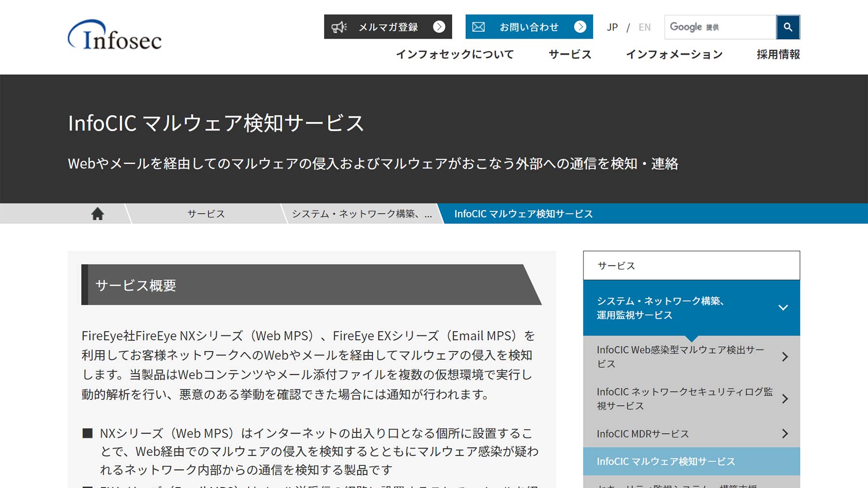Open InfoCIC MDRサービス chevron arrow
The width and height of the screenshot is (868, 488).
[x=785, y=434]
